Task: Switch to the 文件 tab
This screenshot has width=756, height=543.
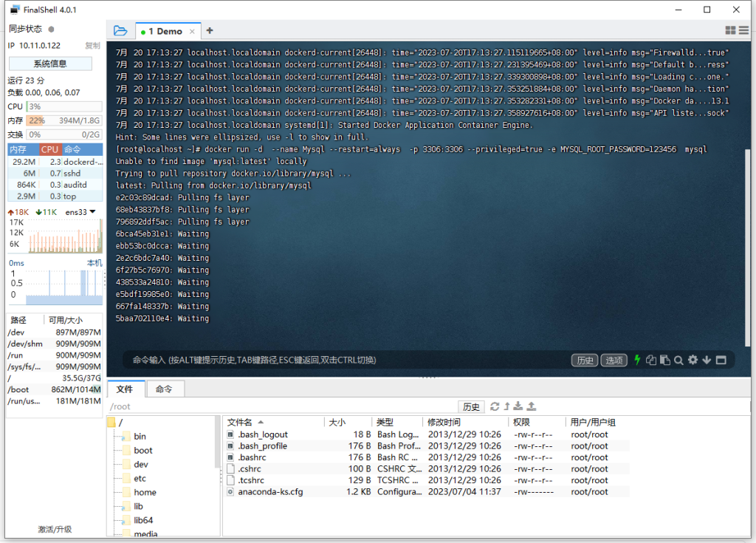Action: [x=124, y=389]
